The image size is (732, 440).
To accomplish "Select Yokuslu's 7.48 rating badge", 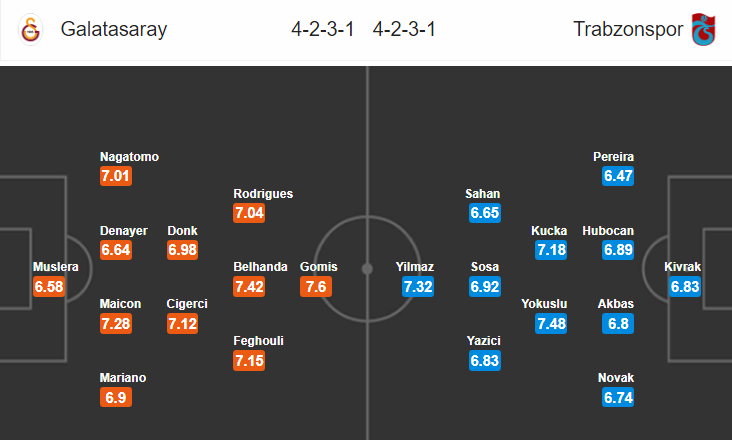I will pos(551,323).
